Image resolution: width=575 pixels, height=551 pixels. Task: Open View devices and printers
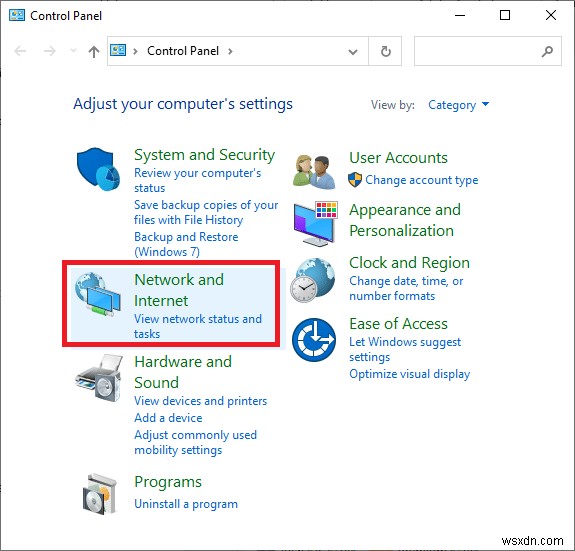[x=201, y=401]
